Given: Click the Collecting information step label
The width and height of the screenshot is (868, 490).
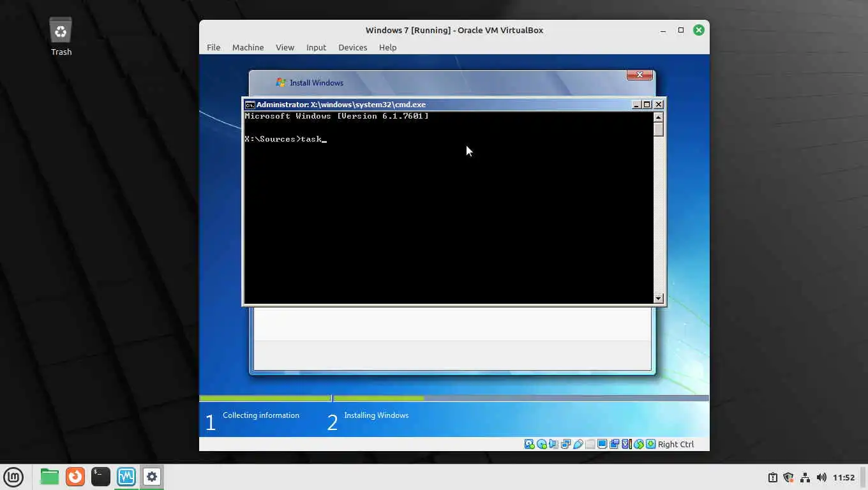Looking at the screenshot, I should (x=261, y=415).
